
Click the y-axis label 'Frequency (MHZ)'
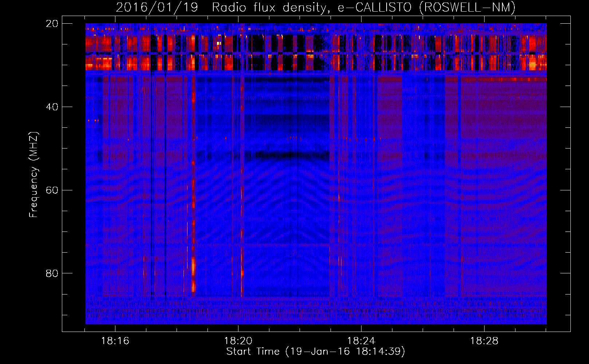(33, 175)
